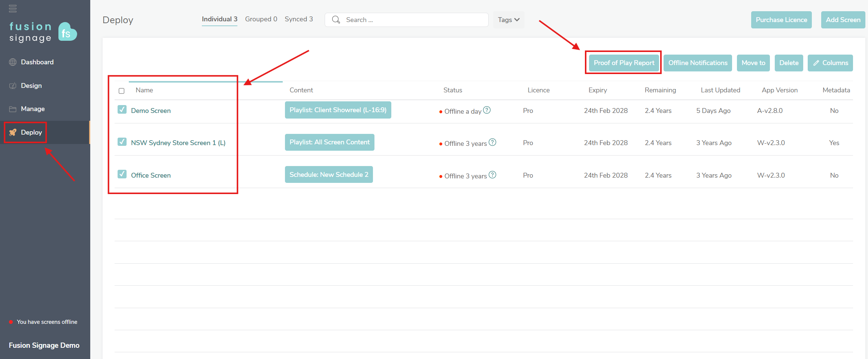868x359 pixels.
Task: Click the Metadata column header
Action: coord(836,90)
